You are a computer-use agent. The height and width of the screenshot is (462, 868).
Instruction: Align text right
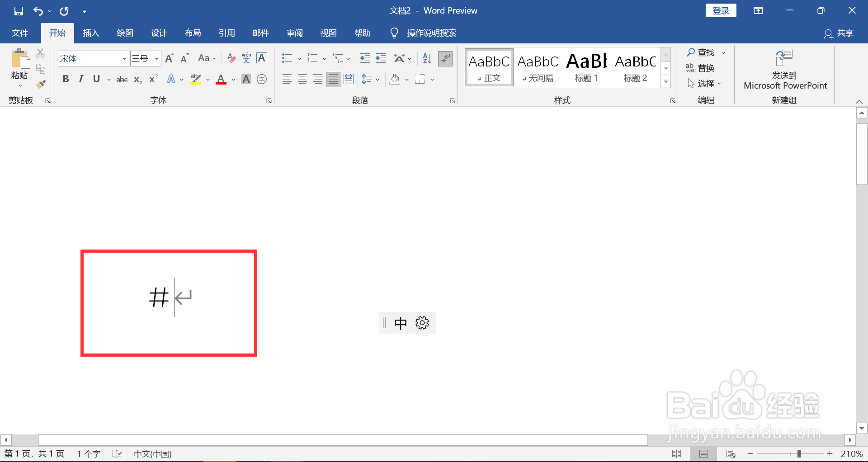tap(318, 80)
